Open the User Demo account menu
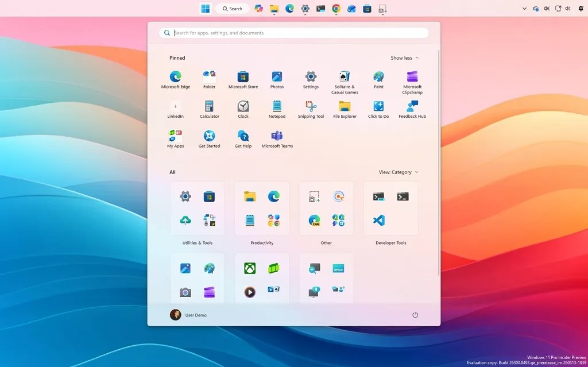Screen dimensions: 588x367 tap(188, 315)
